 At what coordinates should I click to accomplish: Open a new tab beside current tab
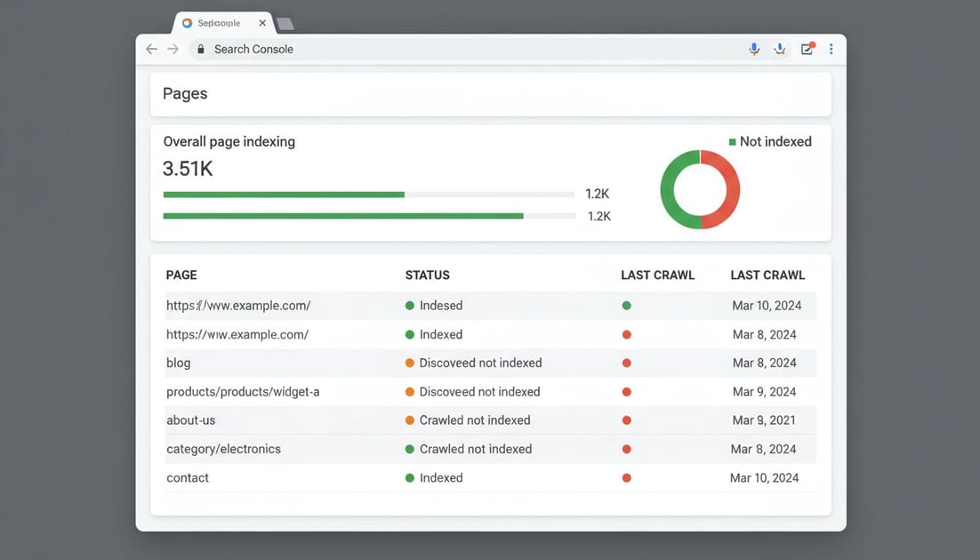[x=285, y=24]
